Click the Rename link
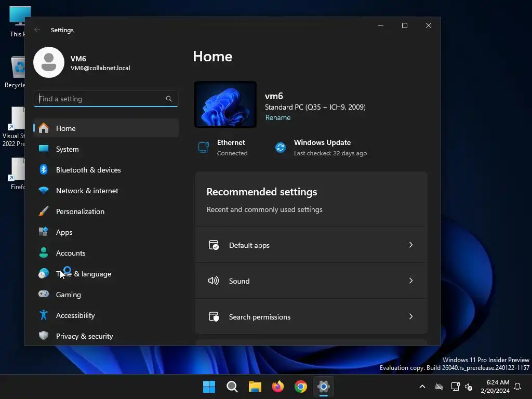532x399 pixels. click(x=278, y=117)
